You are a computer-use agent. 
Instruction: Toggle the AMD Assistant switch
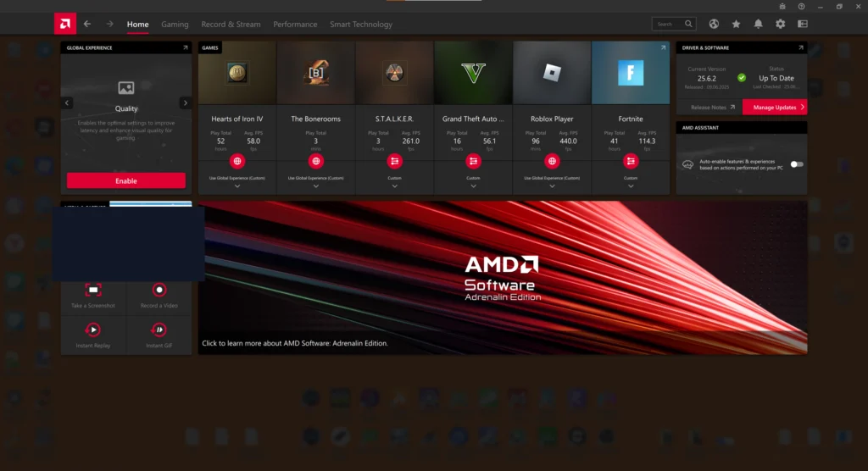coord(797,164)
